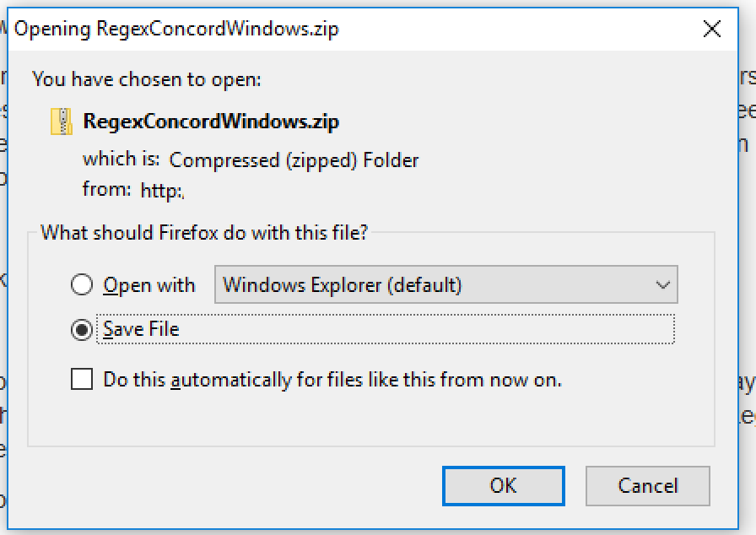Open the Windows Explorer (default) application dropdown
The image size is (756, 535).
(x=446, y=285)
